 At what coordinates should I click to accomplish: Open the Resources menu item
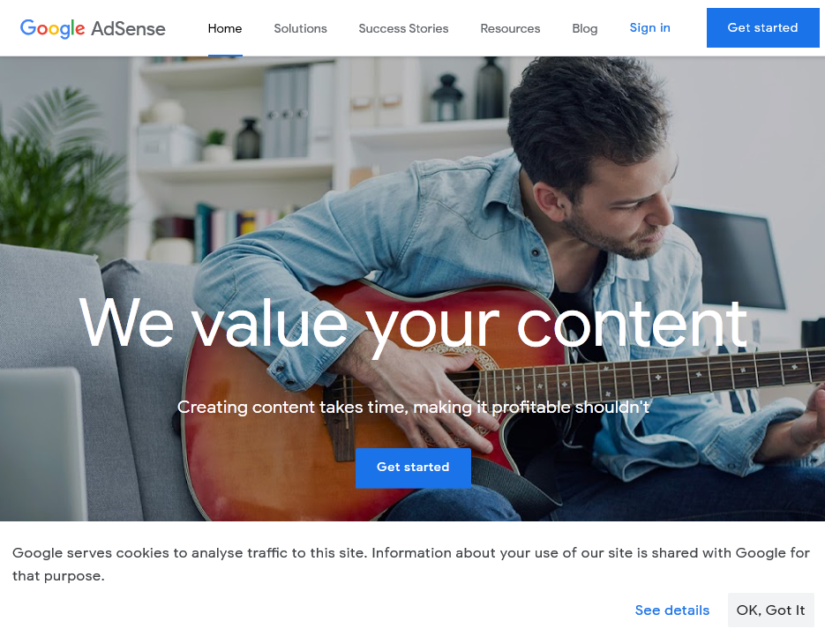(510, 28)
